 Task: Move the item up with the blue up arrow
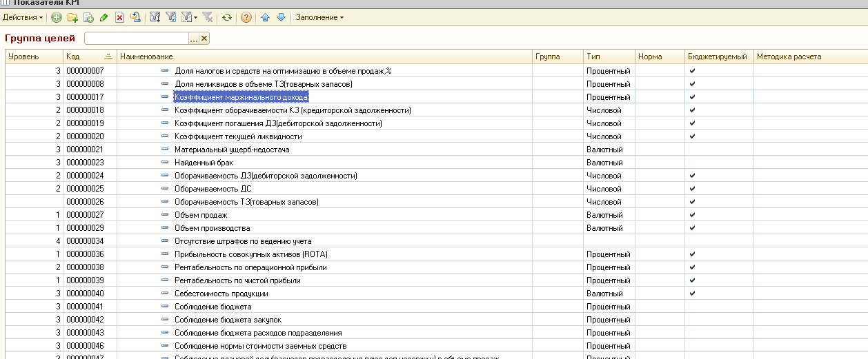265,17
